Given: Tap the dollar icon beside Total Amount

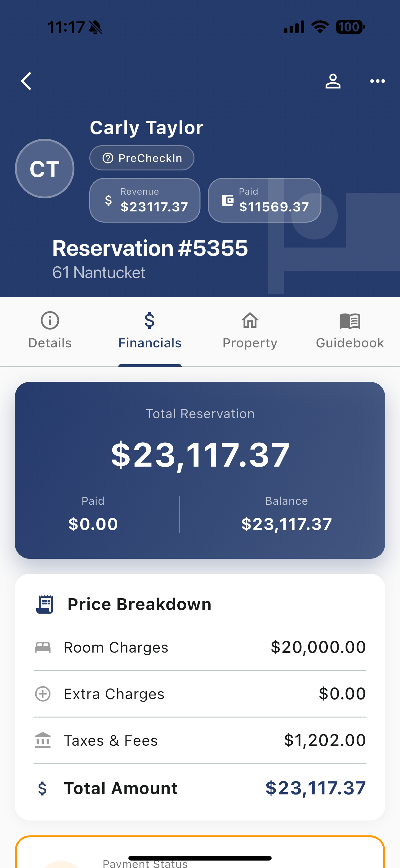Looking at the screenshot, I should coord(42,789).
